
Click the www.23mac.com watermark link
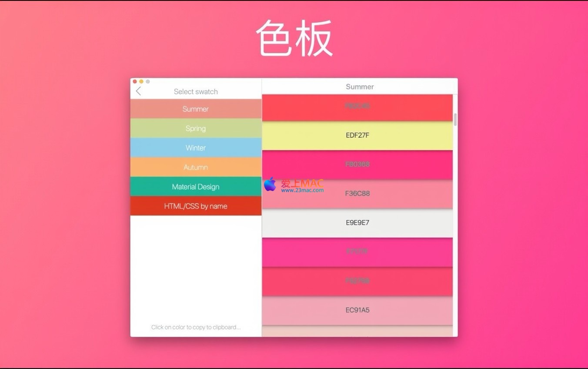click(x=302, y=190)
